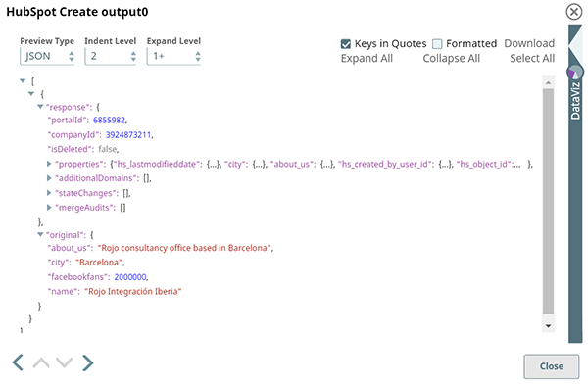588x386 pixels.
Task: Go to the previous output document with left arrow
Action: [x=18, y=362]
